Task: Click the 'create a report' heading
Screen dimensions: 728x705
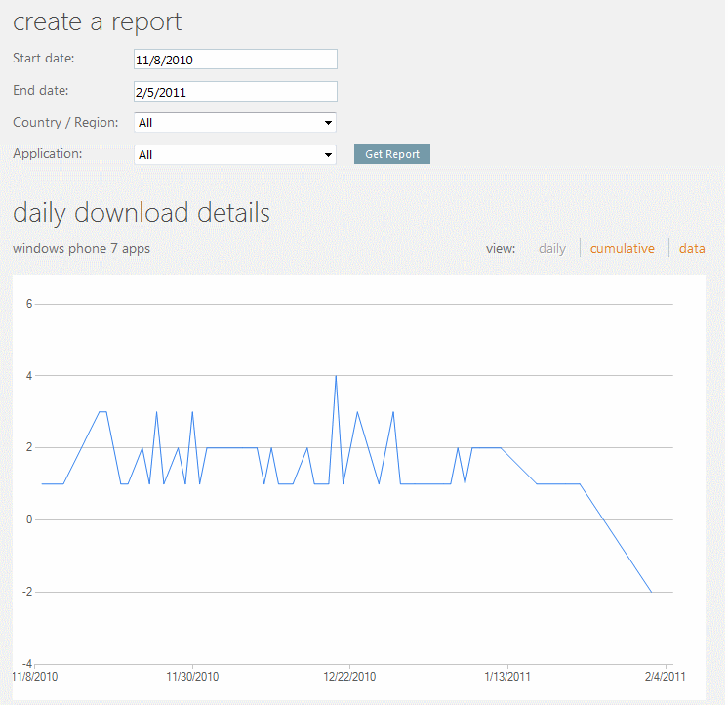Action: 98,21
